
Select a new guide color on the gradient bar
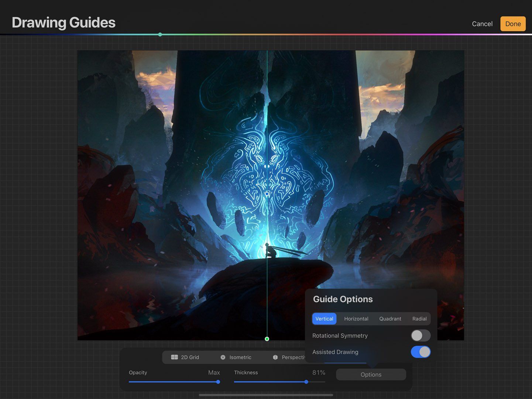pyautogui.click(x=160, y=34)
